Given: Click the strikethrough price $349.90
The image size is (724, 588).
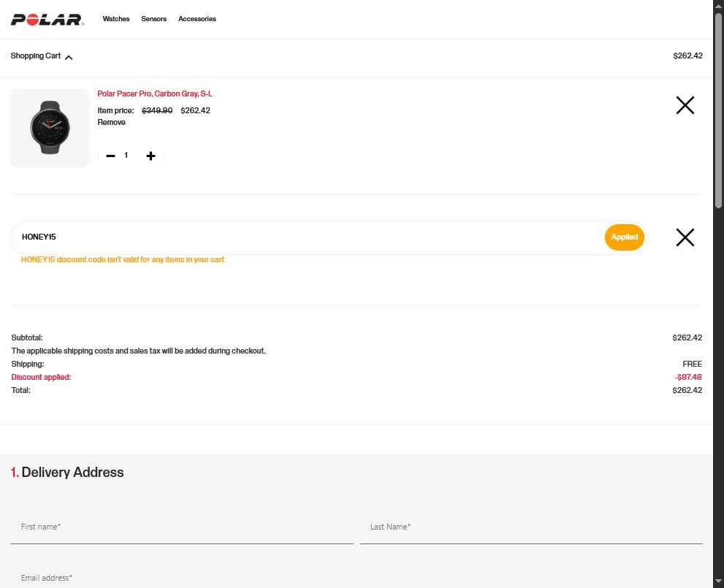Looking at the screenshot, I should 157,111.
